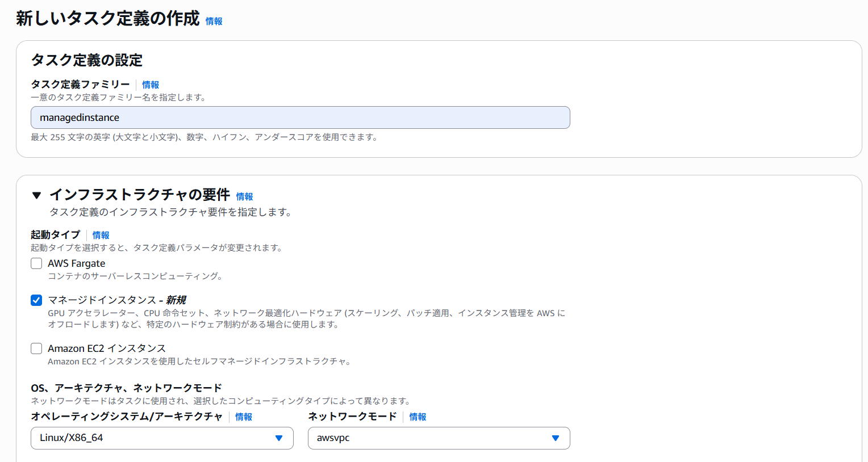Click 情報 link next to ネットワークモード
This screenshot has height=462, width=868.
pyautogui.click(x=418, y=417)
